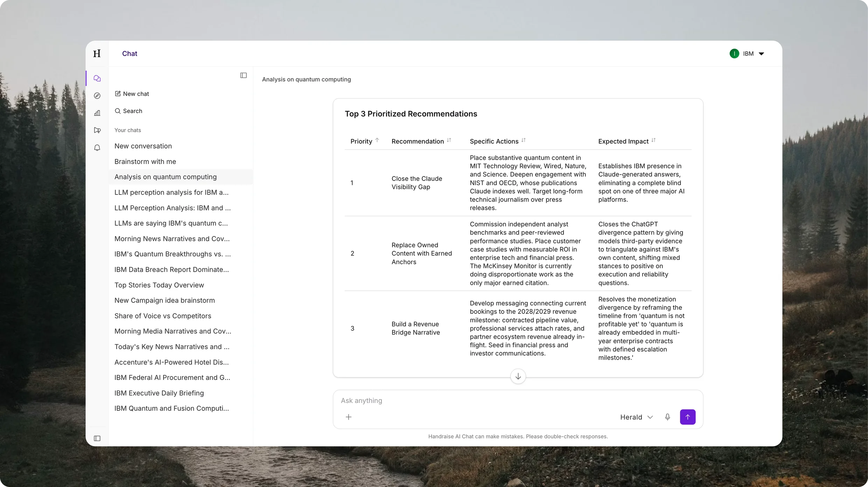868x487 pixels.
Task: Click the Specific Actions column header
Action: 494,141
